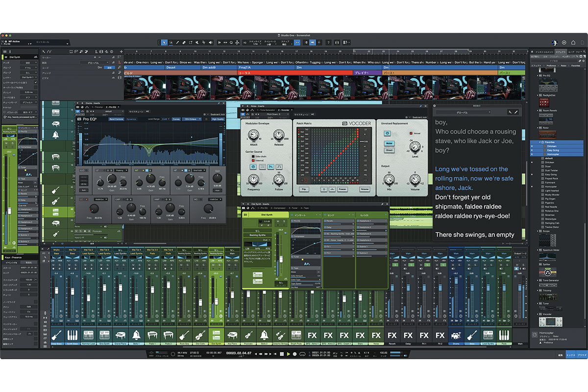This screenshot has height=392, width=588.
Task: Click the Freeze button in Vocoder
Action: pos(343,189)
